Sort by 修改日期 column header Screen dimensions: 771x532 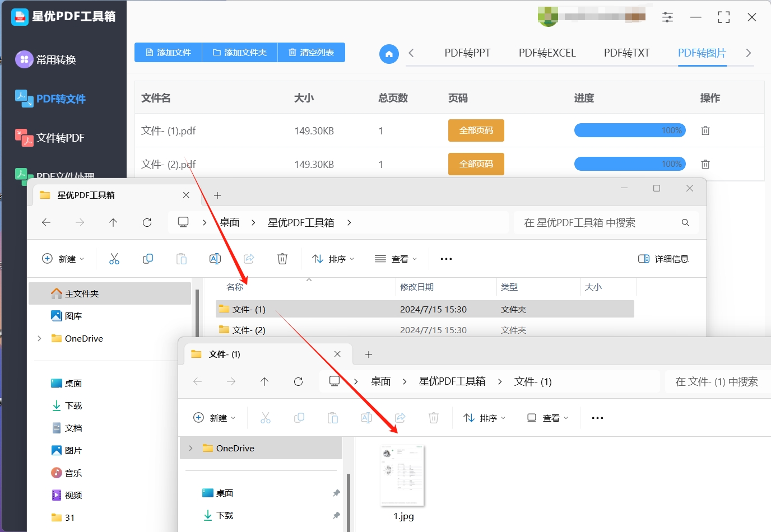coord(417,287)
